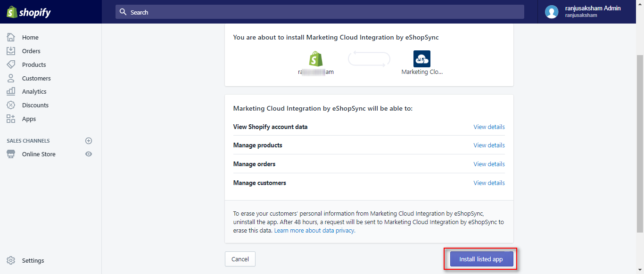Viewport: 644px width, 274px height.
Task: Click 'Manage products' permission text
Action: click(258, 145)
